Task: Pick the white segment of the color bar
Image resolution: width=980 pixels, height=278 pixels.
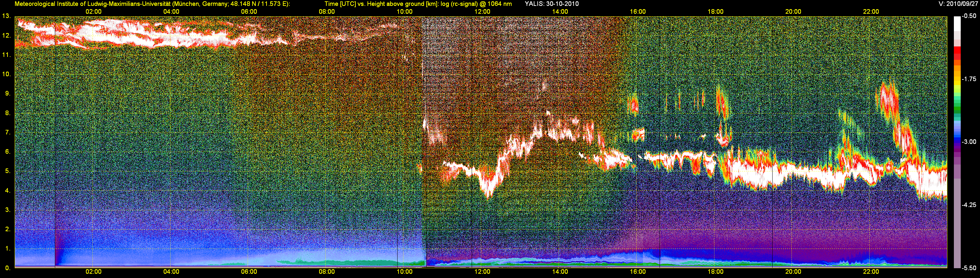Action: click(x=957, y=24)
